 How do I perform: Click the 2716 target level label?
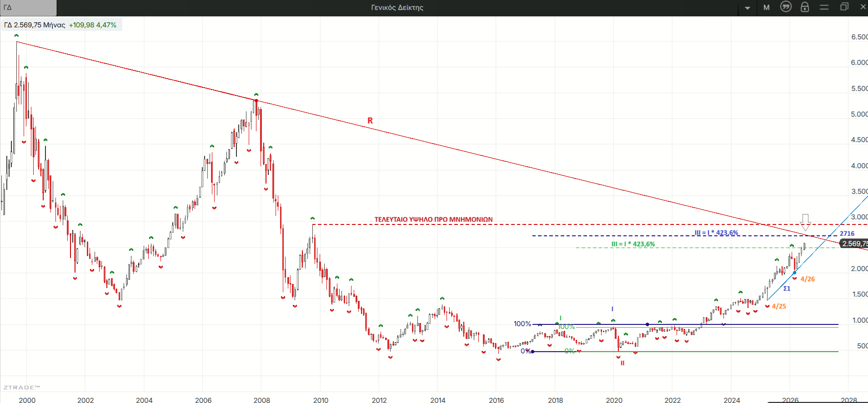pos(847,234)
